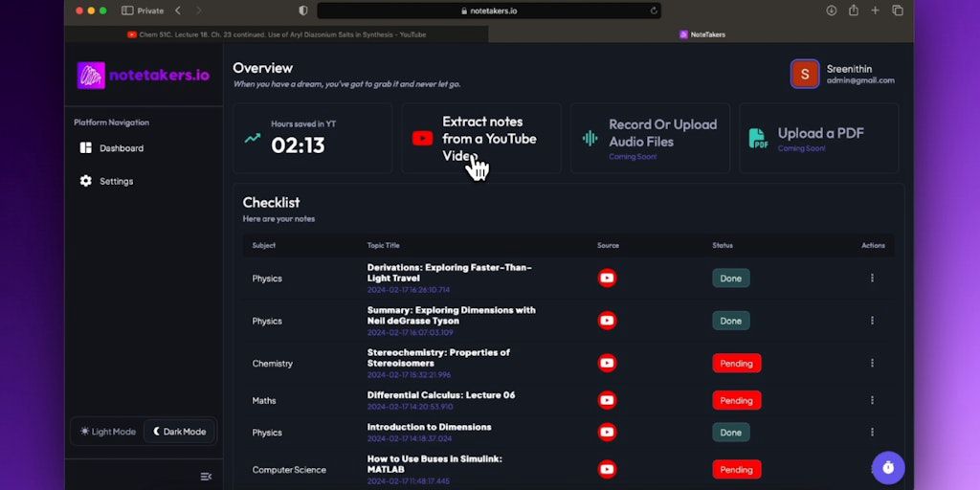
Task: Reload the page in the address bar
Action: click(x=654, y=11)
